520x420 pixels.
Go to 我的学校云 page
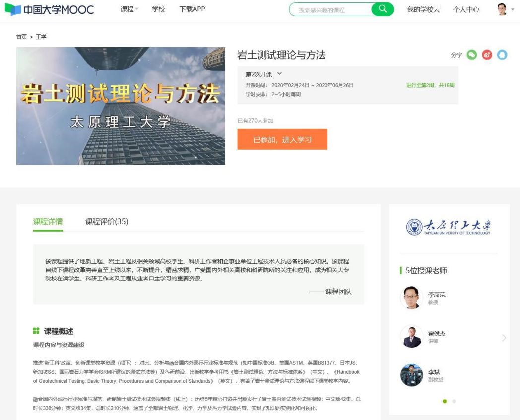pos(423,9)
